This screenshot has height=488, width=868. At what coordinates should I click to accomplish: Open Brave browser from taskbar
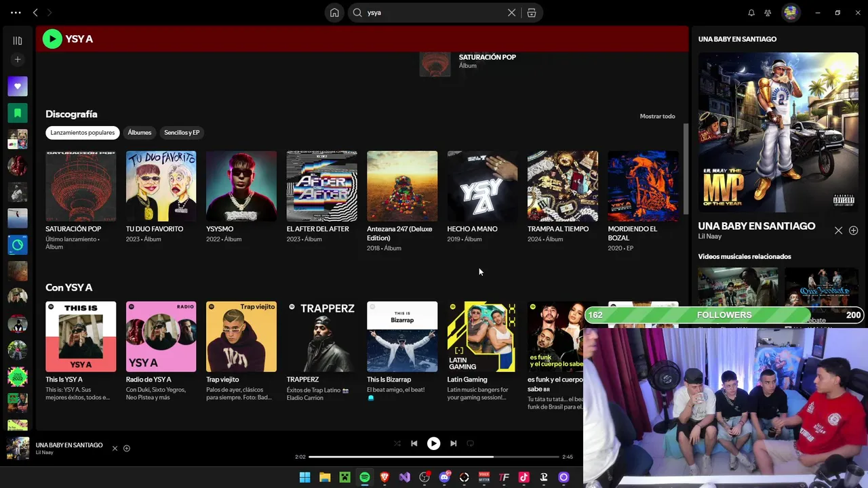coord(384,477)
